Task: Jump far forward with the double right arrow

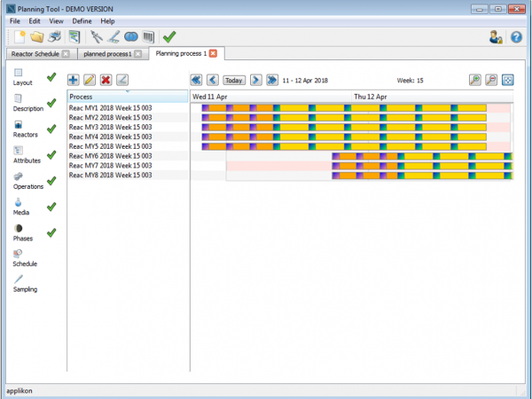Action: point(272,80)
